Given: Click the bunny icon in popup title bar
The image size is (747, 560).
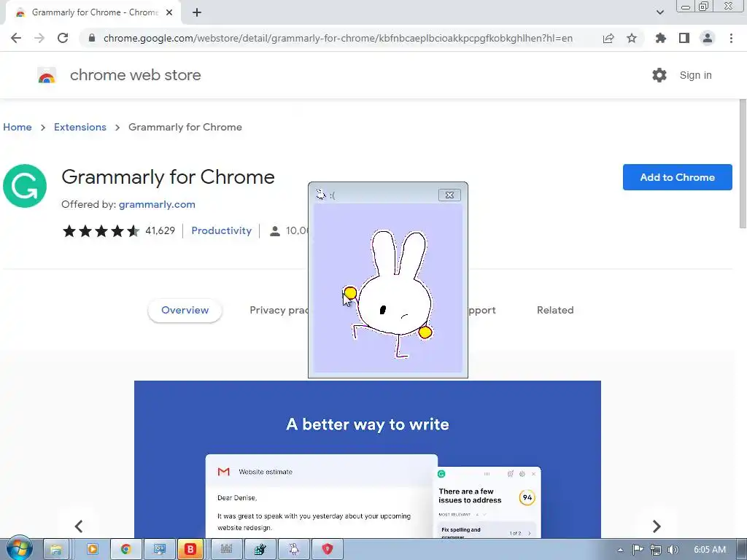Looking at the screenshot, I should pos(321,194).
